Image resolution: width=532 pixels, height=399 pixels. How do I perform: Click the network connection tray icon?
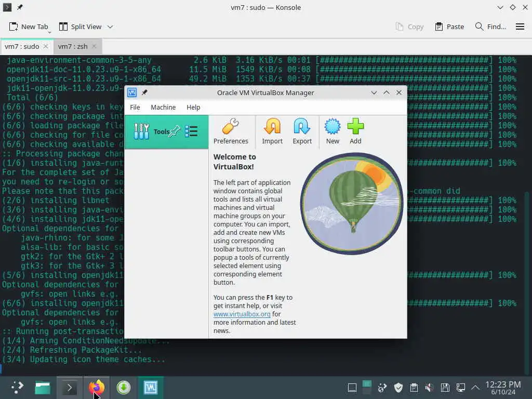[460, 388]
